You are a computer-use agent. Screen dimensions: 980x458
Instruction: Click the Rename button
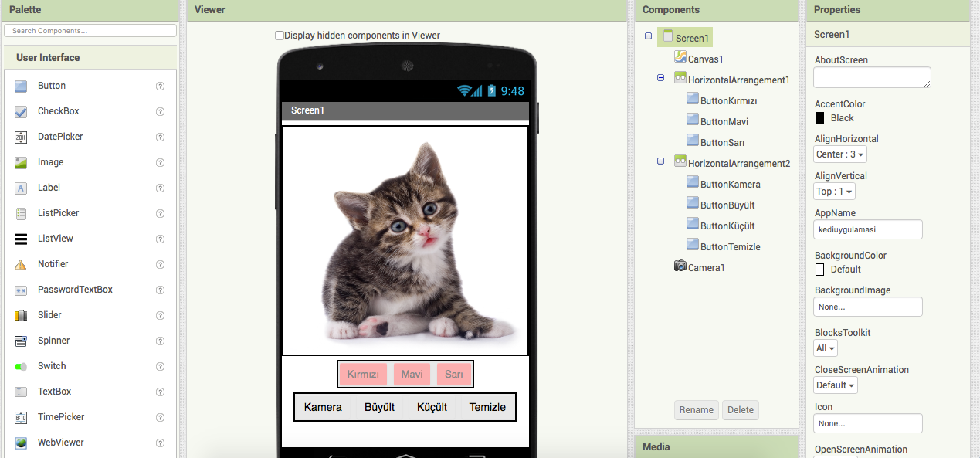tap(697, 410)
